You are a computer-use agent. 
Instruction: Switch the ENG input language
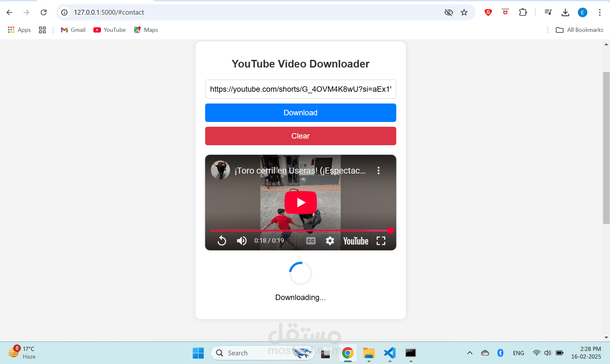coord(518,353)
